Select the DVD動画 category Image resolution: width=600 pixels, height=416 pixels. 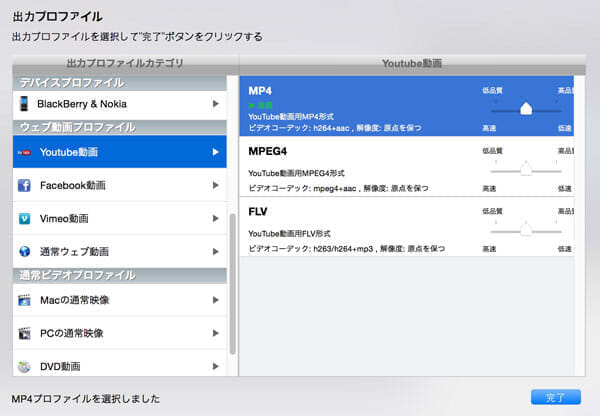120,365
